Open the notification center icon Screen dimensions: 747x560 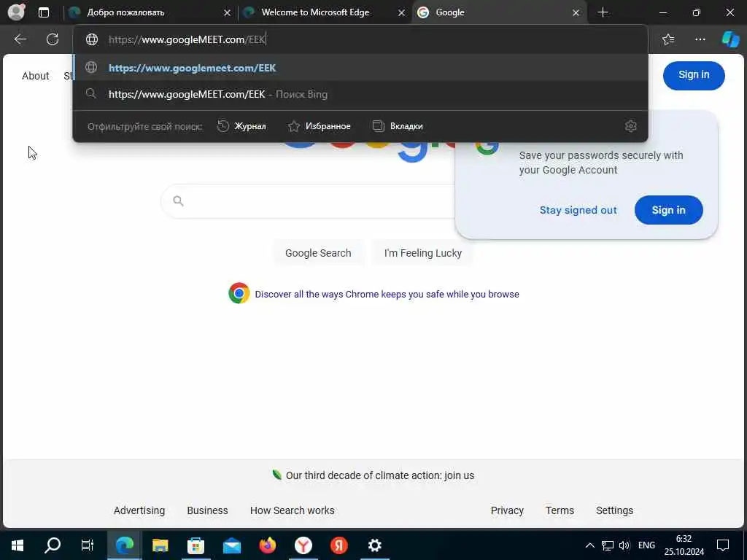723,545
